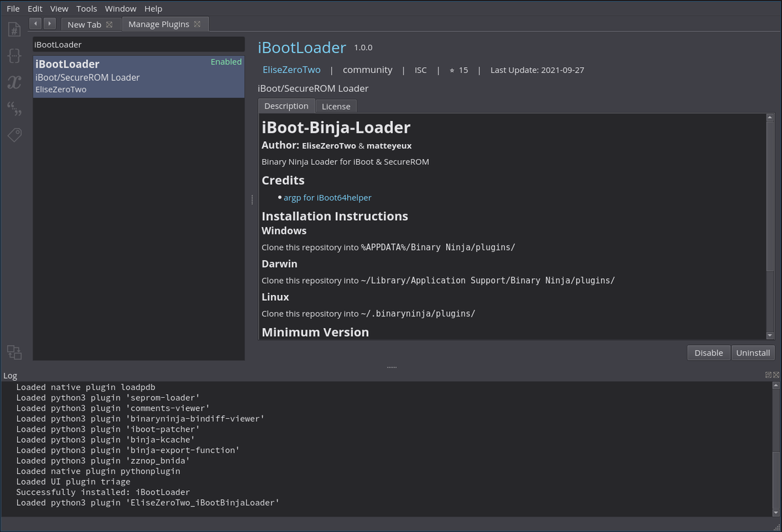
Task: Click the Minimum Version heading
Action: click(x=315, y=332)
